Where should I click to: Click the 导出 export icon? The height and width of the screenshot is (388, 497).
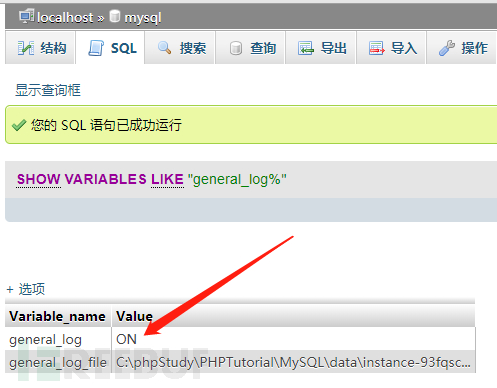[306, 48]
